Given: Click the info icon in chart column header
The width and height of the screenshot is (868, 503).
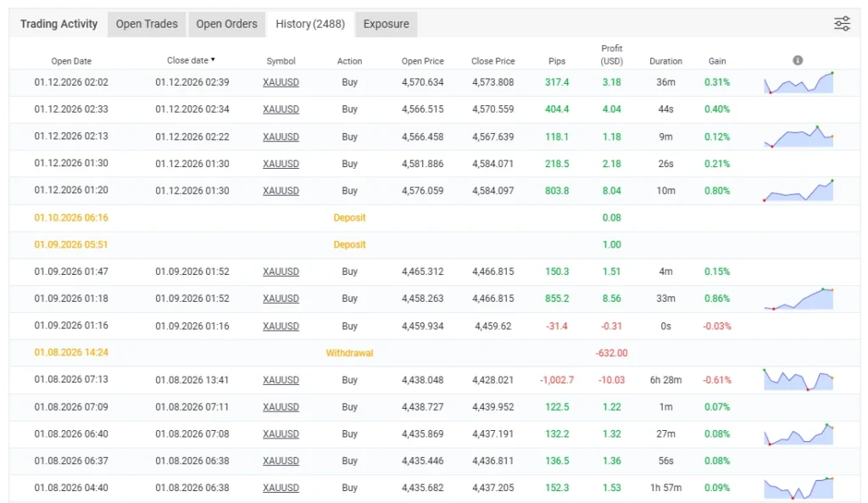Looking at the screenshot, I should tap(798, 60).
